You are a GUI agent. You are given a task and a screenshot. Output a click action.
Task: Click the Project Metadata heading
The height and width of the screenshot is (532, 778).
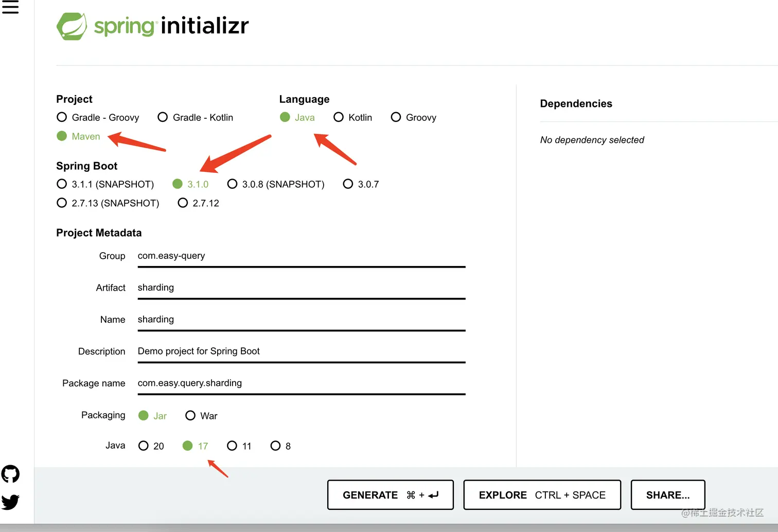point(99,233)
